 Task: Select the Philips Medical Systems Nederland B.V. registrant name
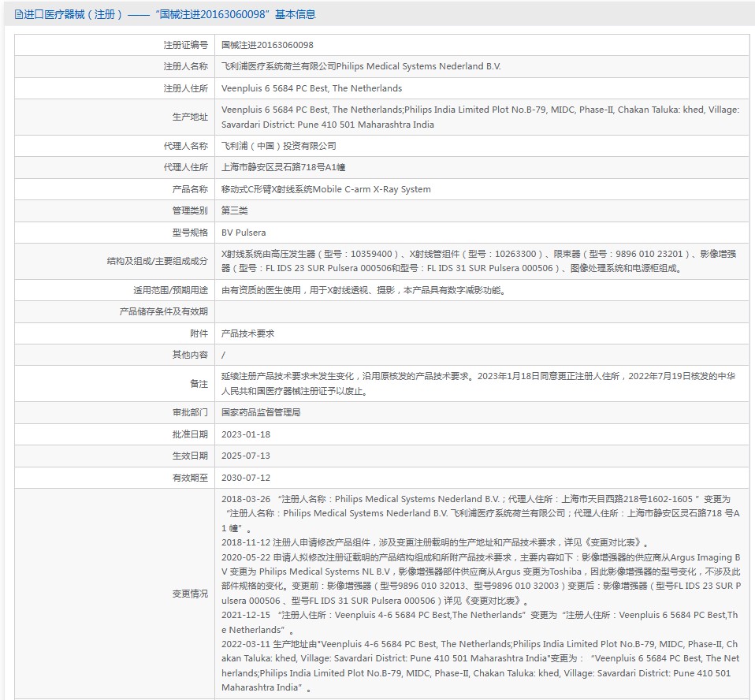pos(361,66)
